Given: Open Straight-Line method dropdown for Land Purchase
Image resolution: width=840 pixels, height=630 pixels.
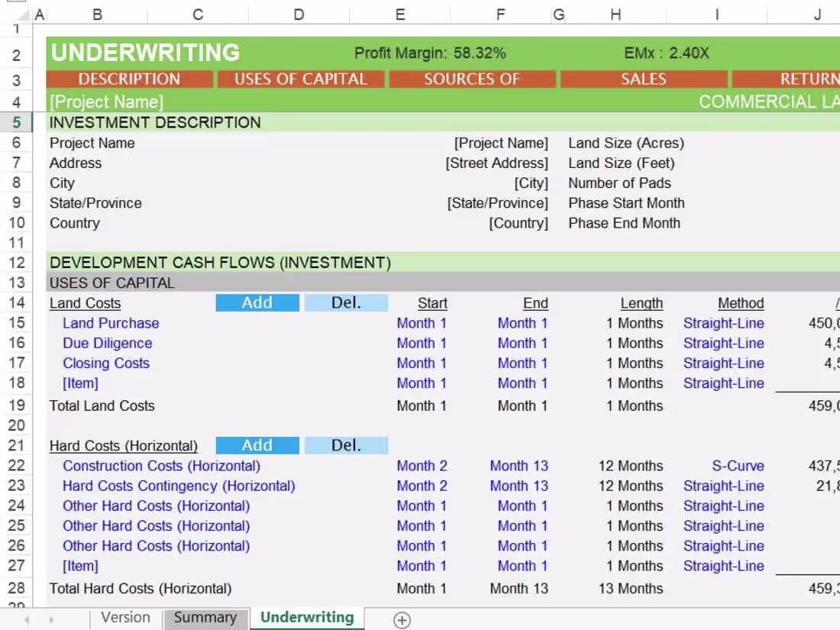Looking at the screenshot, I should (724, 323).
